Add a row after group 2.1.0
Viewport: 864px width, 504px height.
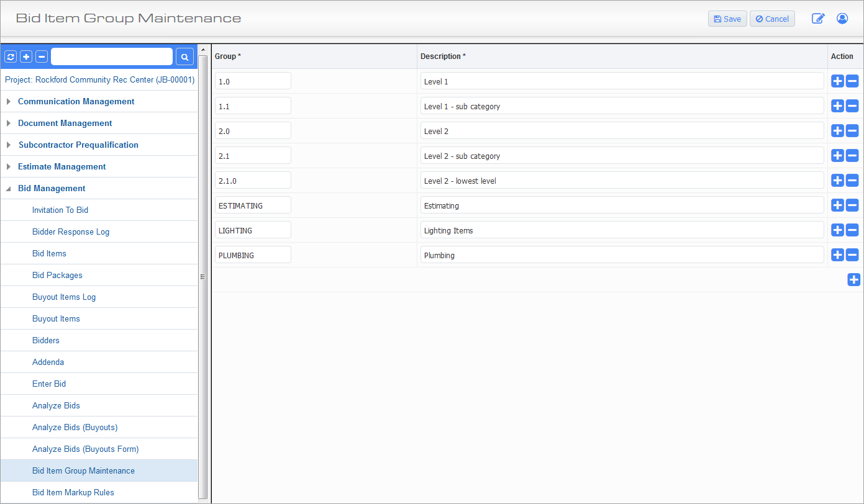(x=837, y=180)
